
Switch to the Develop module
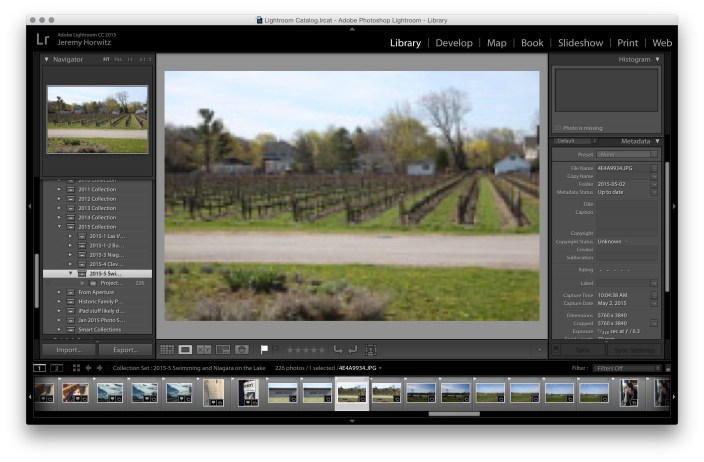453,43
